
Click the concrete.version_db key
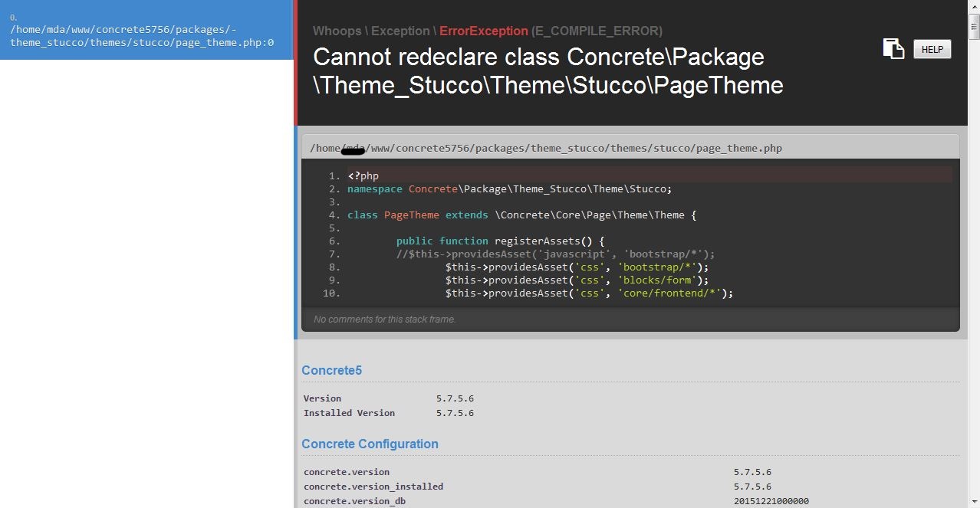pos(354,501)
